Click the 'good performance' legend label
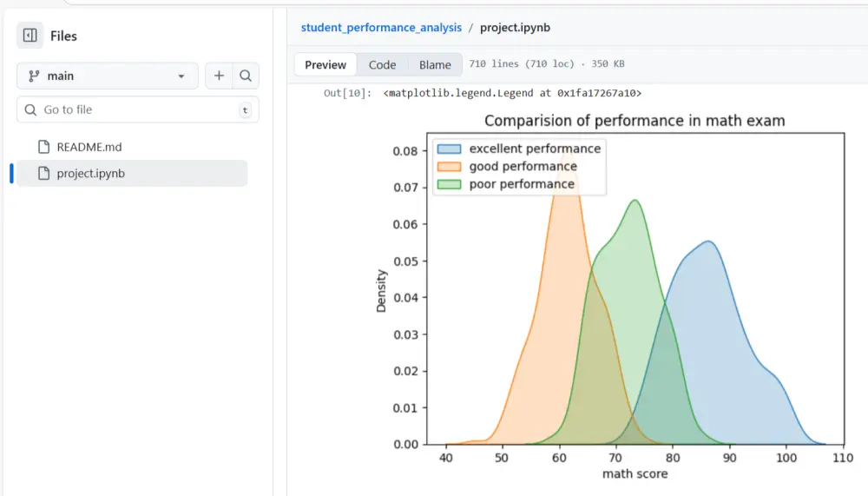 523,166
